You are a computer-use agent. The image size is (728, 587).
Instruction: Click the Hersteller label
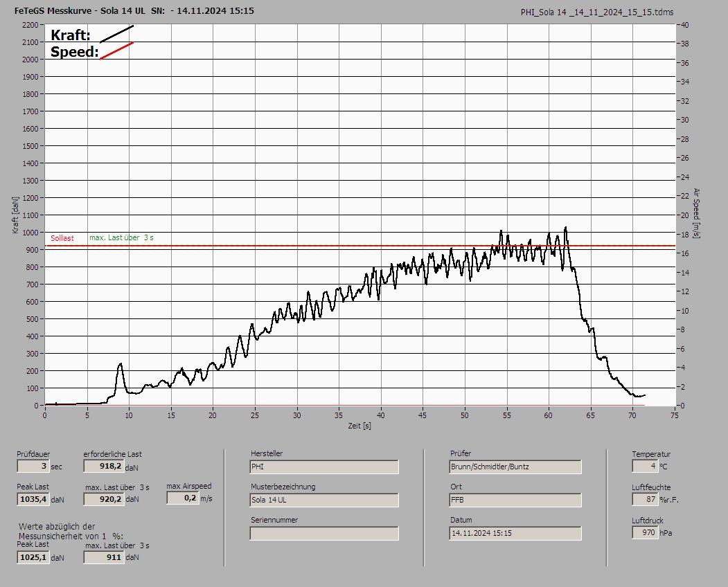267,453
